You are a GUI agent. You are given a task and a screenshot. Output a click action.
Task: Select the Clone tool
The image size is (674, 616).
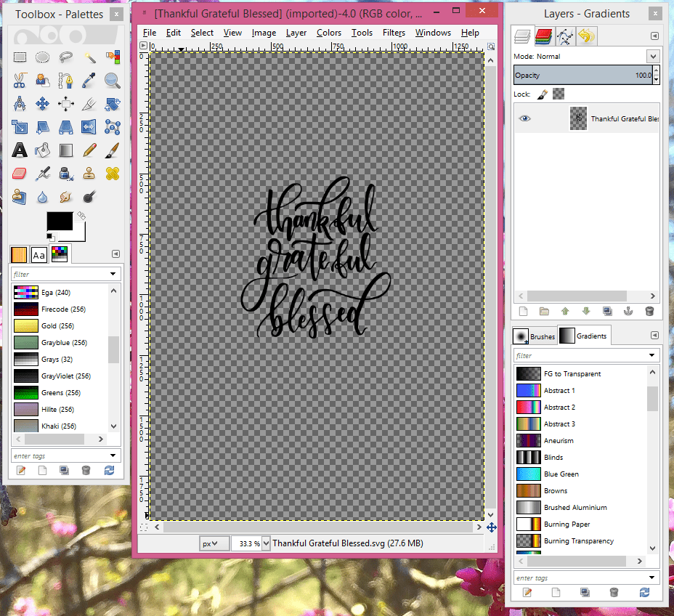(89, 173)
